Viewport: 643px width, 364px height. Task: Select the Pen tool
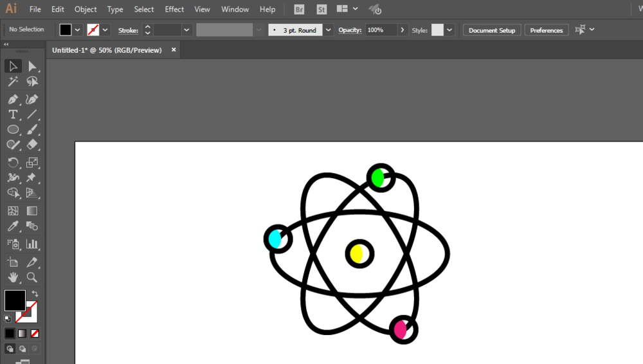[x=13, y=99]
